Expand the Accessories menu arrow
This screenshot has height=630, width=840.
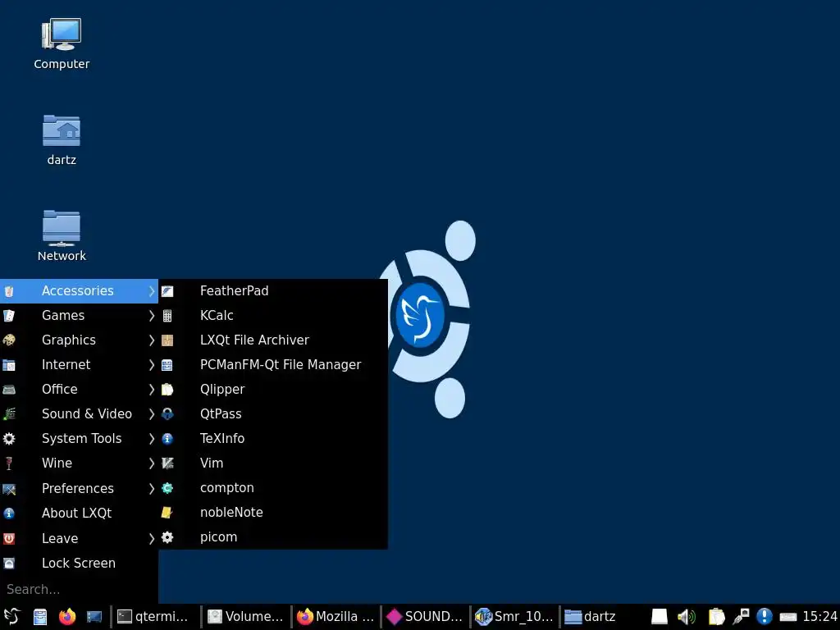[152, 291]
